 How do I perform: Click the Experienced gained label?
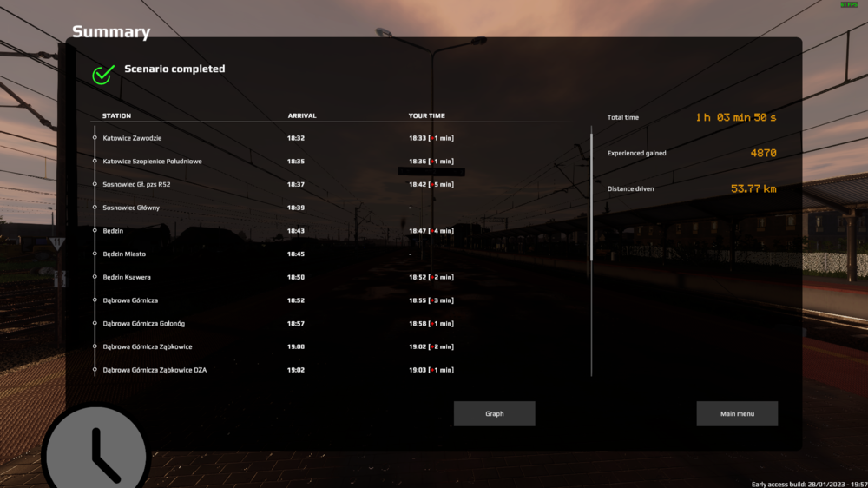click(636, 153)
